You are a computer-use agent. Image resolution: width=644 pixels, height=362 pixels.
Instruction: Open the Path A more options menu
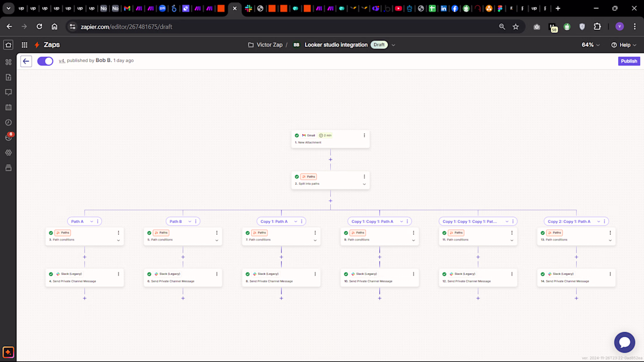(98, 221)
